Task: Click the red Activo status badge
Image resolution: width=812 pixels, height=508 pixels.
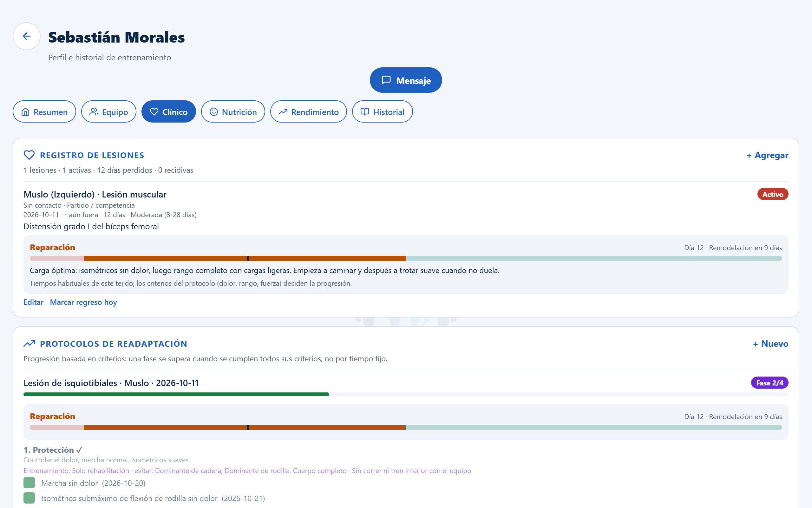Action: point(772,194)
